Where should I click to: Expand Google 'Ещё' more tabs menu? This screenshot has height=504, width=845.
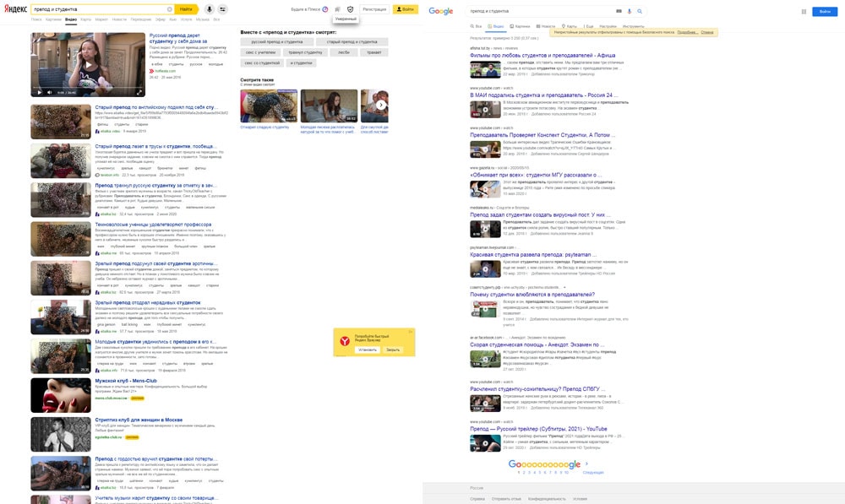589,26
